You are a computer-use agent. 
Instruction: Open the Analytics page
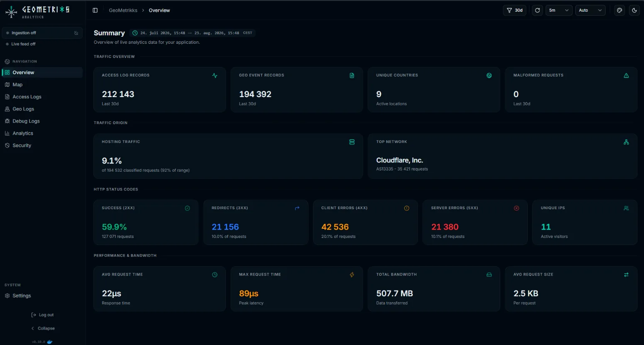(42, 133)
